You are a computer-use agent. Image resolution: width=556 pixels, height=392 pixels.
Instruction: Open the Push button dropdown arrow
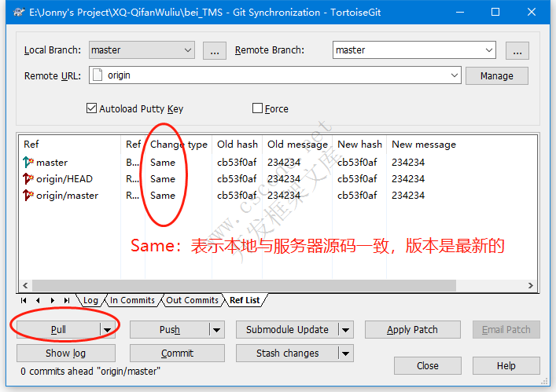(x=216, y=330)
